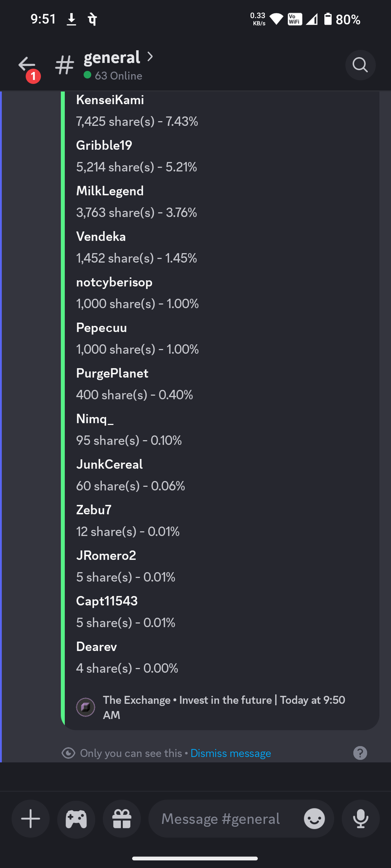Tap the channel hashtag icon
This screenshot has height=868, width=391.
pyautogui.click(x=65, y=65)
